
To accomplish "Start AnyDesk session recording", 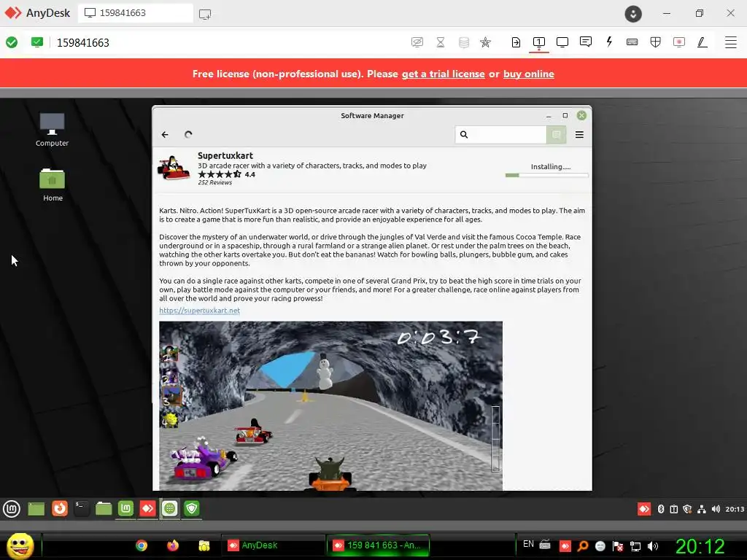I will (x=679, y=42).
